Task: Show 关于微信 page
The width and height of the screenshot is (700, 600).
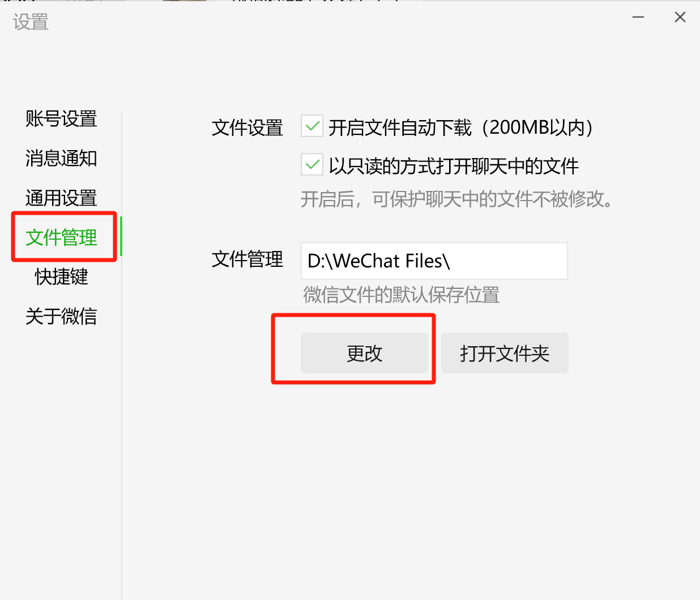Action: point(61,316)
